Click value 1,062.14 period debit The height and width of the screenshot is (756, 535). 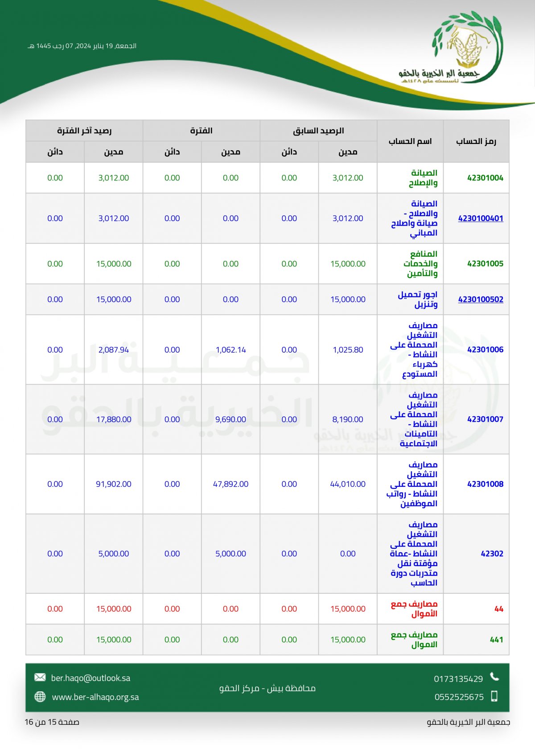click(230, 350)
